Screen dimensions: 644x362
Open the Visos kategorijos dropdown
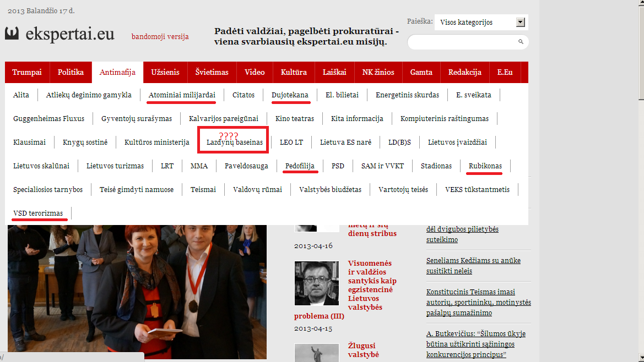pyautogui.click(x=481, y=22)
